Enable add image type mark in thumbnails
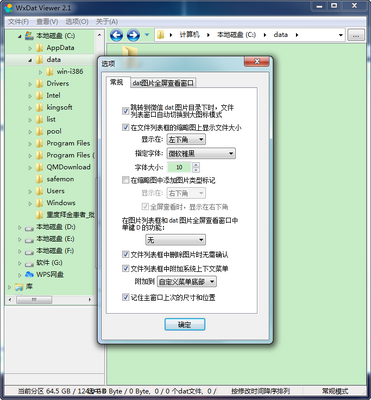Viewport: 371px width, 400px height. 126,180
